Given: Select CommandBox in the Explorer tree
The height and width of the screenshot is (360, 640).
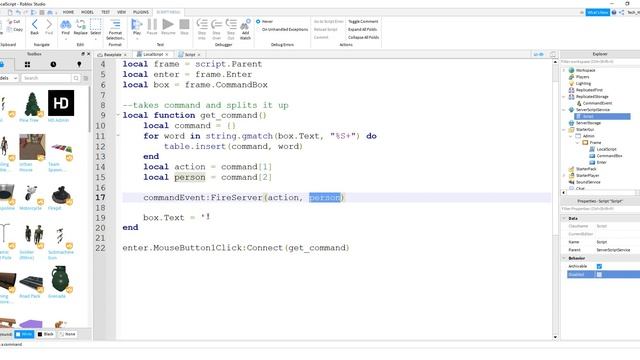Looking at the screenshot, I should (609, 156).
